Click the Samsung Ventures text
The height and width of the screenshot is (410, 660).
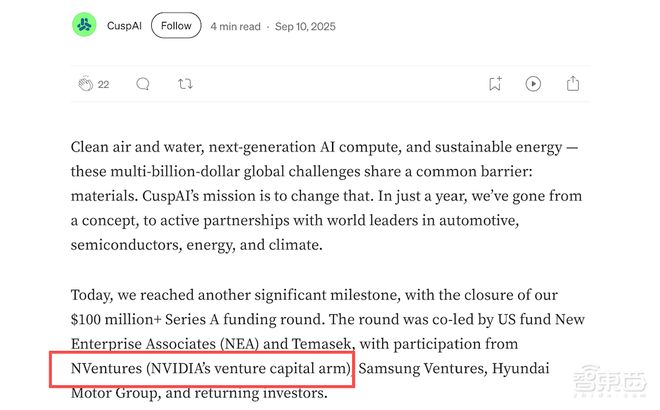[421, 368]
